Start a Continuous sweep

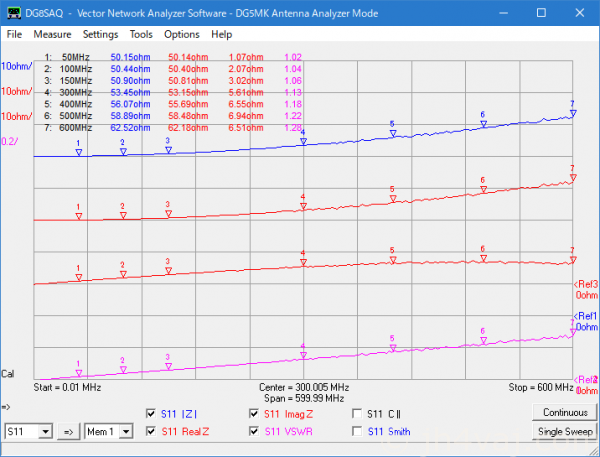564,413
